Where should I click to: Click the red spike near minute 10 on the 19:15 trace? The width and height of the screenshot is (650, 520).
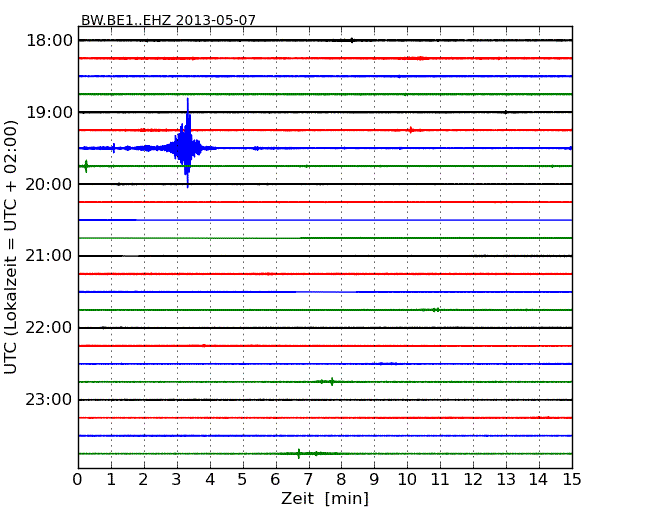[x=410, y=130]
